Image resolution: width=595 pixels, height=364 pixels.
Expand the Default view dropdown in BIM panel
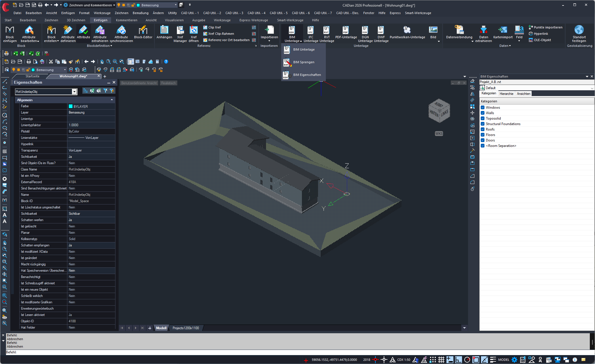tap(592, 88)
